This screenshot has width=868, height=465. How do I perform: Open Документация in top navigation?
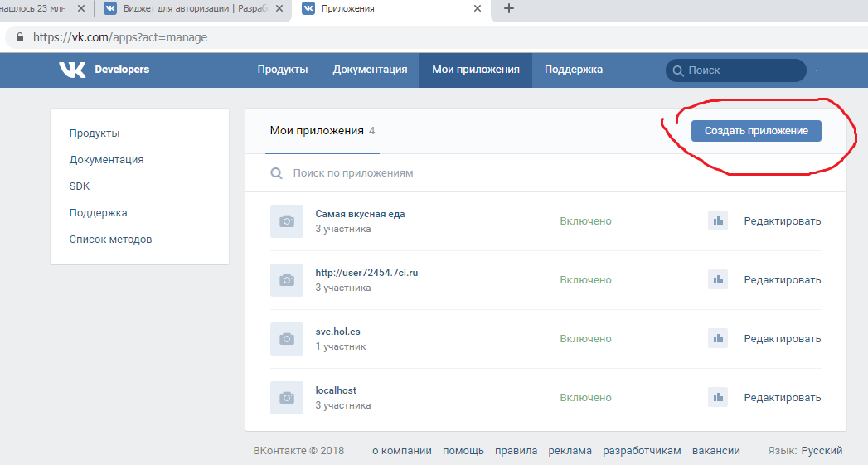click(x=370, y=70)
